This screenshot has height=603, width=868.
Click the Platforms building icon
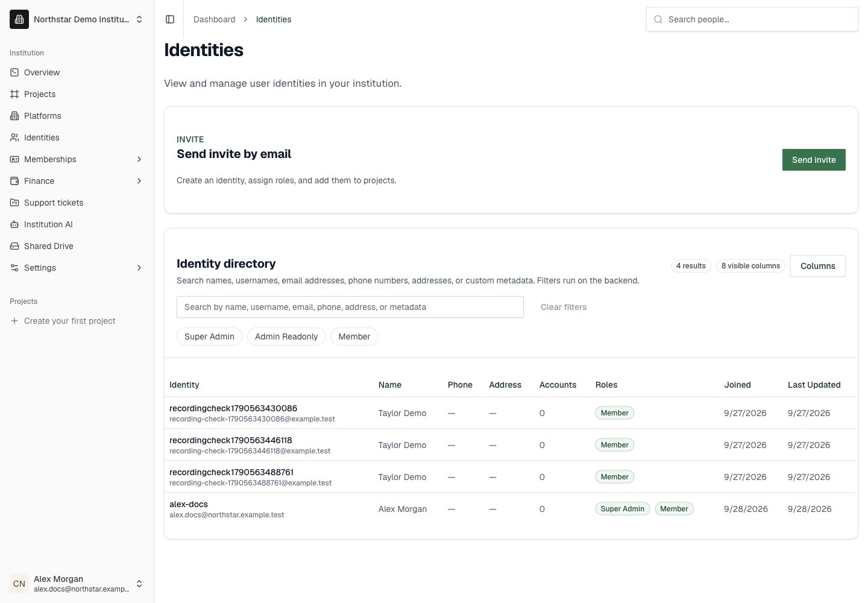click(x=14, y=116)
